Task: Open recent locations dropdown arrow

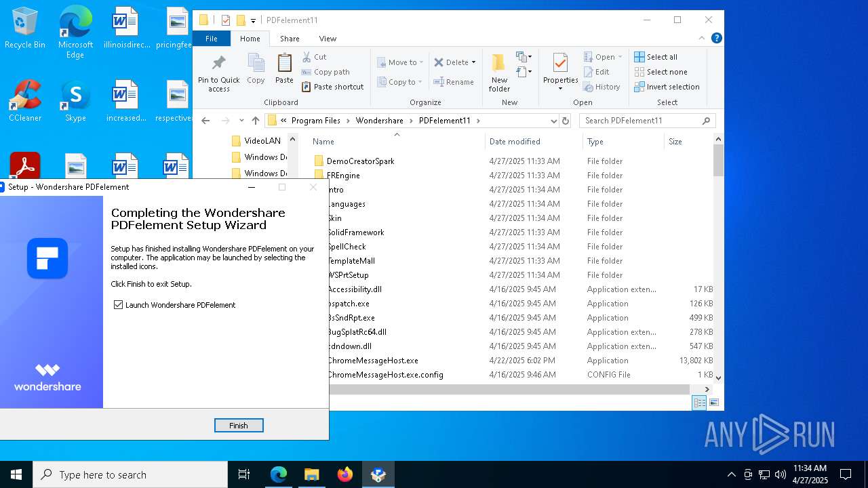Action: pyautogui.click(x=241, y=121)
